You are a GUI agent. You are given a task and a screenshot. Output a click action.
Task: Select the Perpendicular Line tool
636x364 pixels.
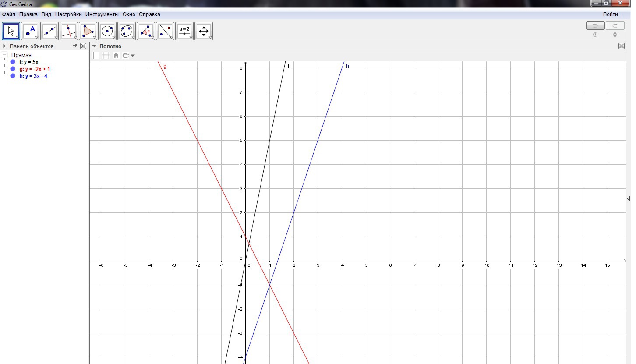(69, 31)
